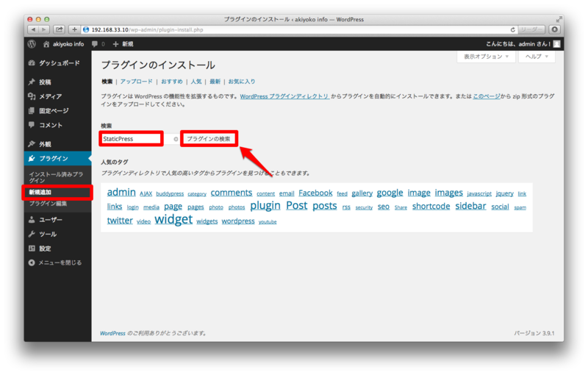588x375 pixels.
Task: Open ツール tools menu
Action: click(58, 234)
